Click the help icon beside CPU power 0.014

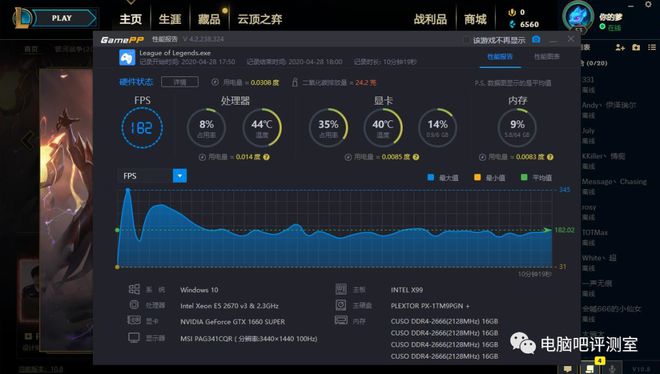[x=266, y=157]
